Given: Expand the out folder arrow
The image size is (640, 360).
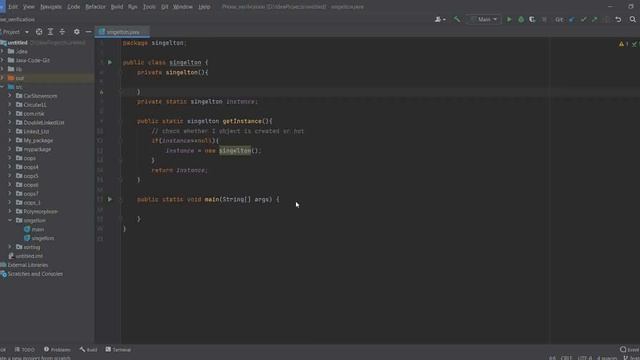Looking at the screenshot, I should coord(2,78).
